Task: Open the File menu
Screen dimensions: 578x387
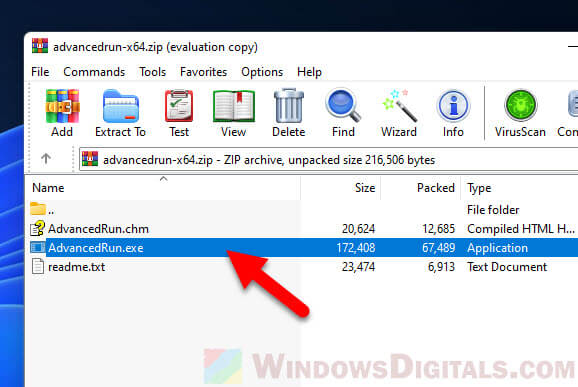Action: click(x=40, y=72)
